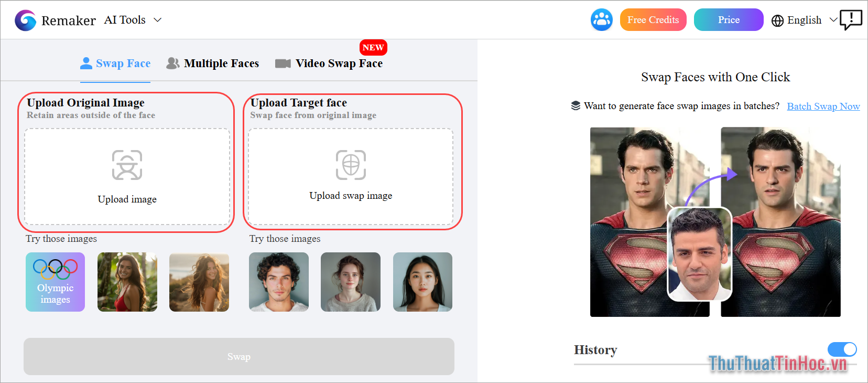Open the Batch Swap Now link
Screen dimensions: 868x383
point(823,107)
